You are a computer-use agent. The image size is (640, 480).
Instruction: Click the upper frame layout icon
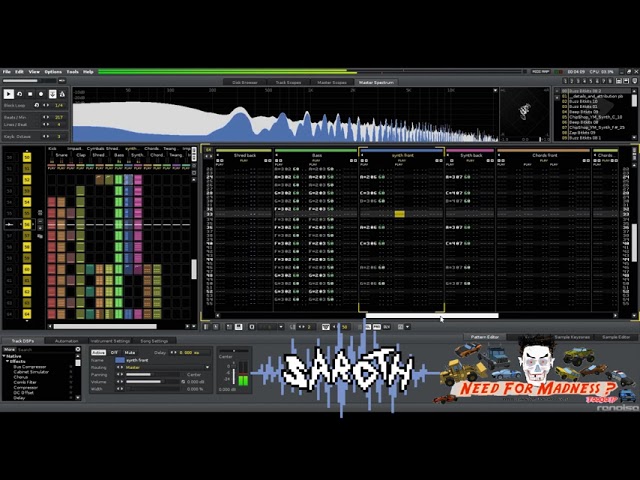[619, 81]
